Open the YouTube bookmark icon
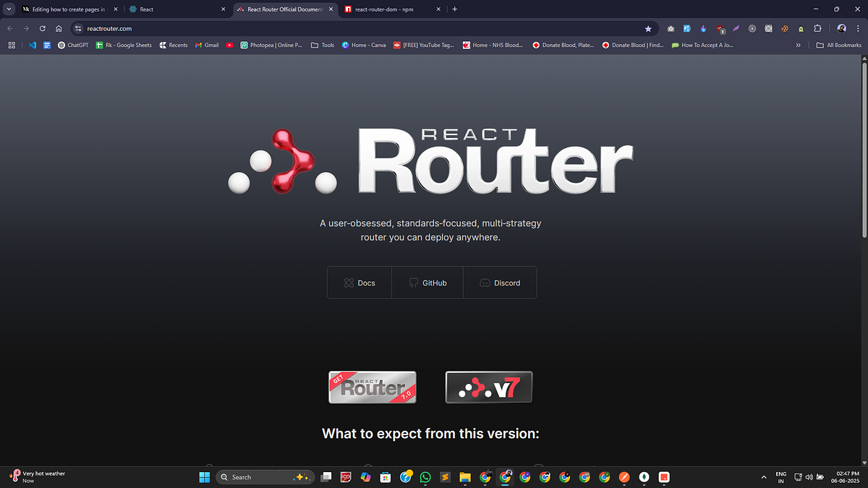Screen dimensions: 868x488 click(x=229, y=45)
